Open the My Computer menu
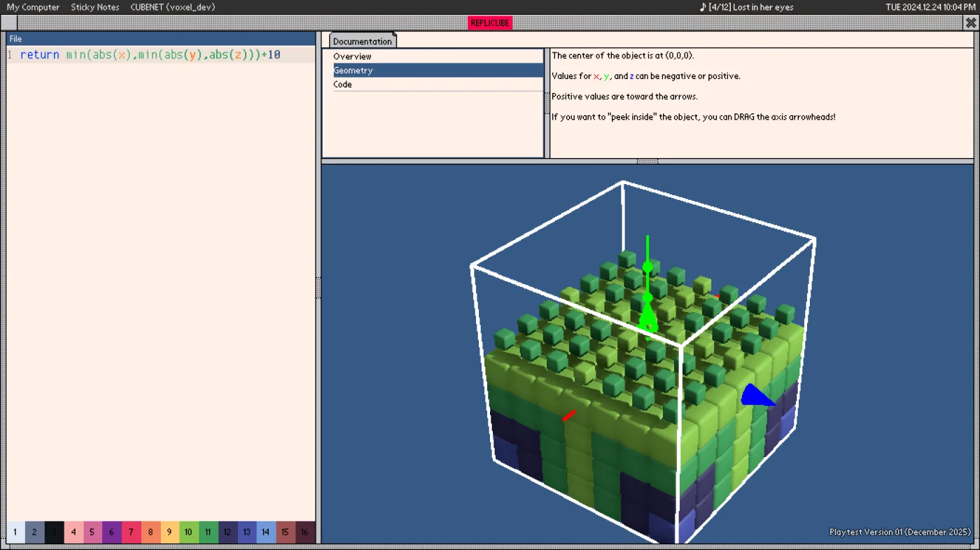 (x=33, y=7)
